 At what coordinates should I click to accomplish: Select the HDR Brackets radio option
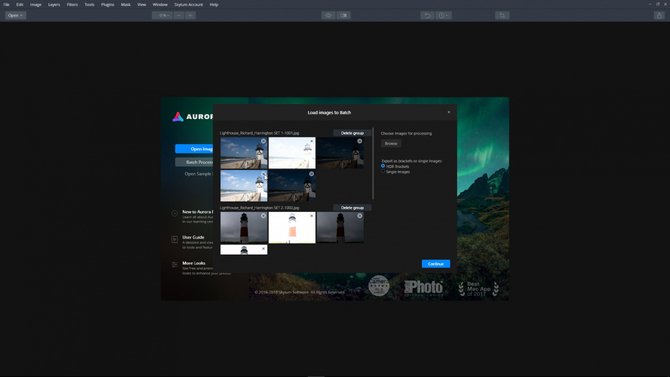click(x=383, y=166)
